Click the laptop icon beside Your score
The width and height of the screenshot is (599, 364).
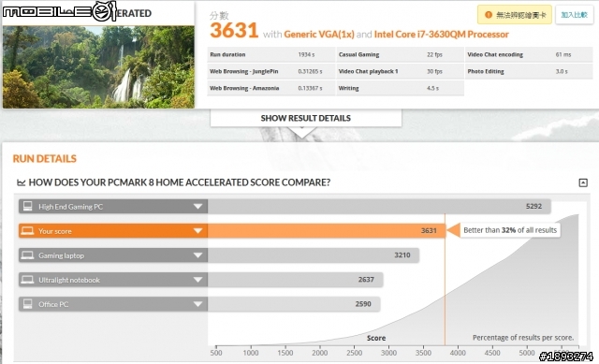[x=27, y=231]
